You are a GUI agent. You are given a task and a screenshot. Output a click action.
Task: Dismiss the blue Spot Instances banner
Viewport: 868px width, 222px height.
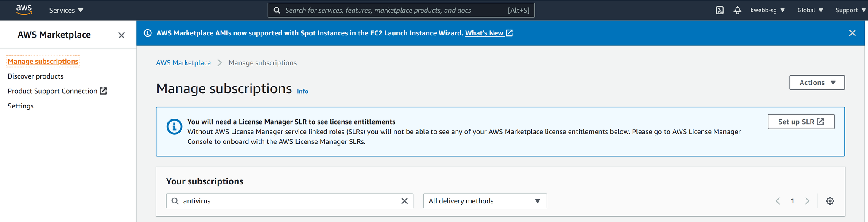point(852,33)
